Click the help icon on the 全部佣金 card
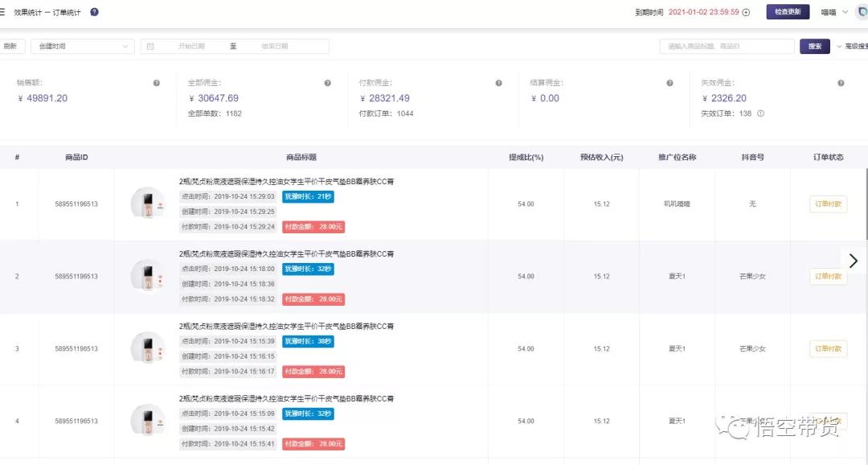This screenshot has height=465, width=868. point(327,83)
